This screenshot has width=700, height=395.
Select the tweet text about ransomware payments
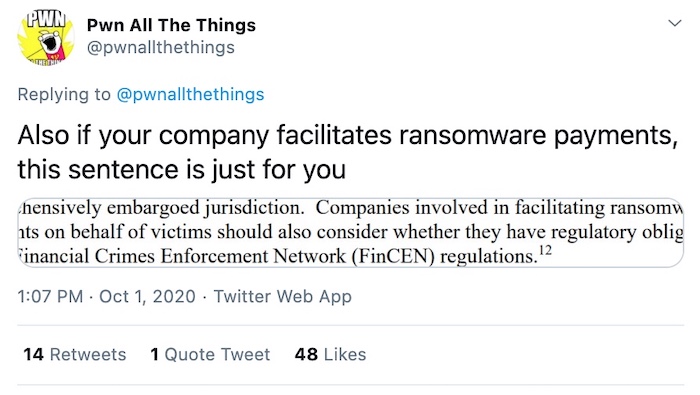pos(348,152)
